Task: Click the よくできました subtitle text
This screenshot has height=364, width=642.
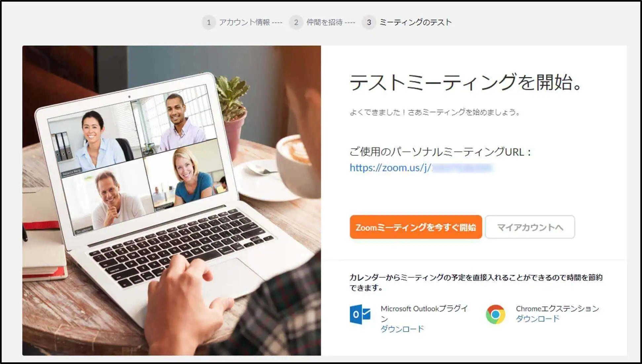Action: coord(435,112)
